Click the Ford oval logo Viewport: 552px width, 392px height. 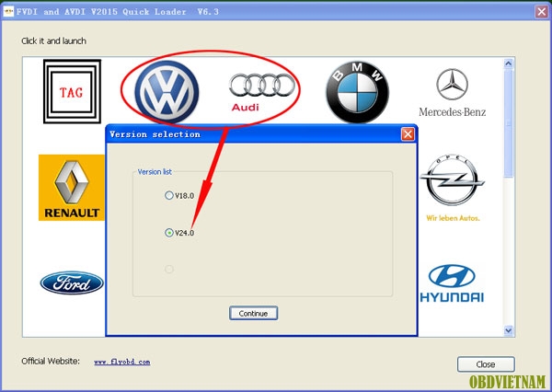72,282
